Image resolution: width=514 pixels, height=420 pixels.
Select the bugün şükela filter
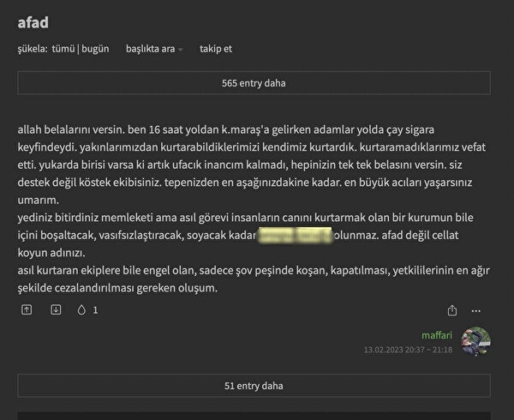[95, 49]
